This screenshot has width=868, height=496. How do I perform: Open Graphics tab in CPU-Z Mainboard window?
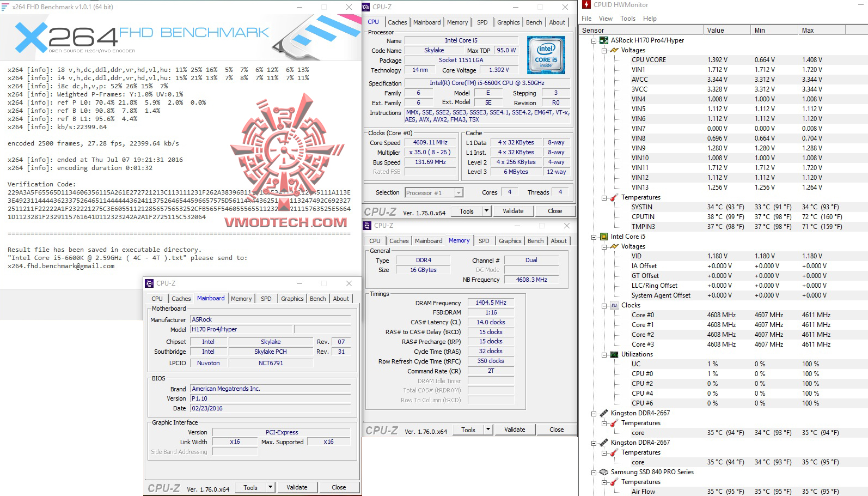point(292,299)
